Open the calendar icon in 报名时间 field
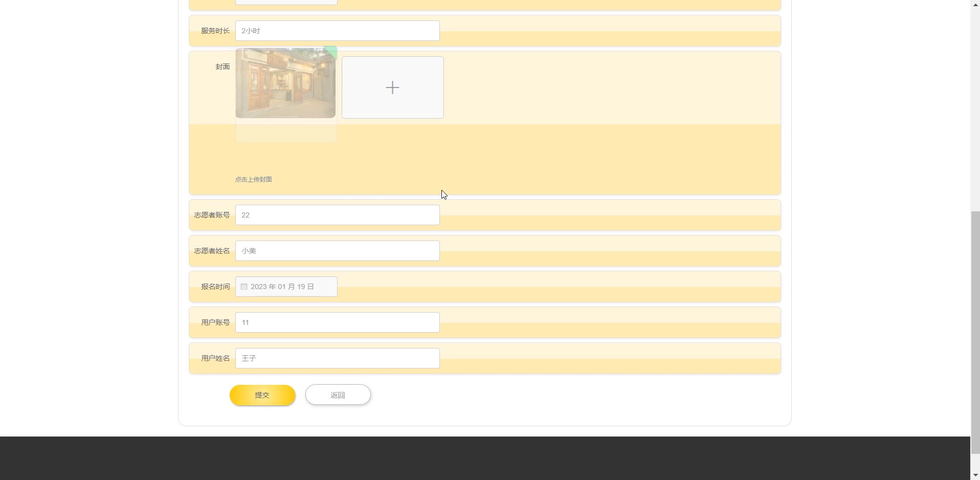 [244, 287]
